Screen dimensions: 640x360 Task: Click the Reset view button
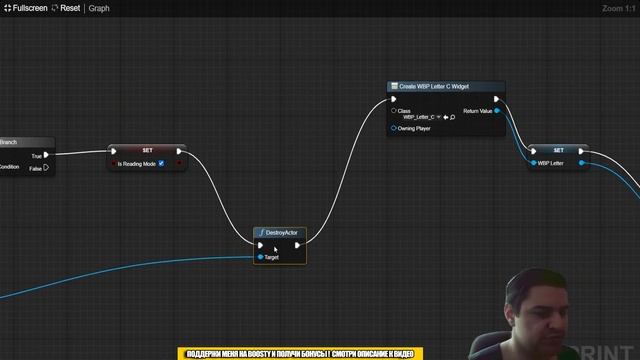66,8
